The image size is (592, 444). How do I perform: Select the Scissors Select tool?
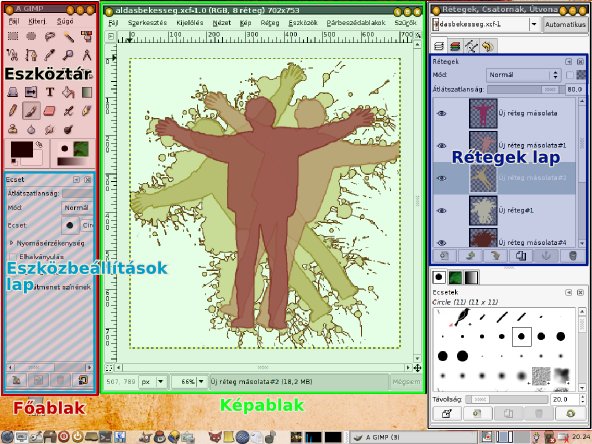pyautogui.click(x=13, y=55)
